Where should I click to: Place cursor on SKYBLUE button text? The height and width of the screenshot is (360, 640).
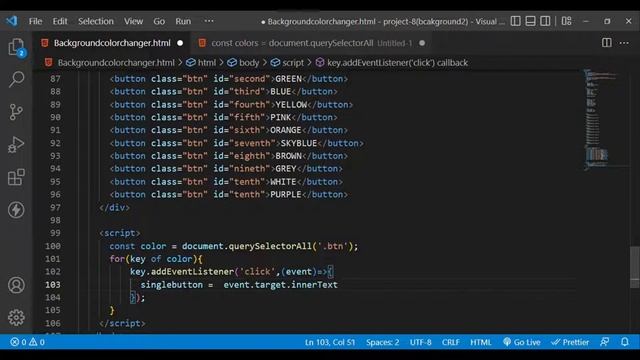298,143
